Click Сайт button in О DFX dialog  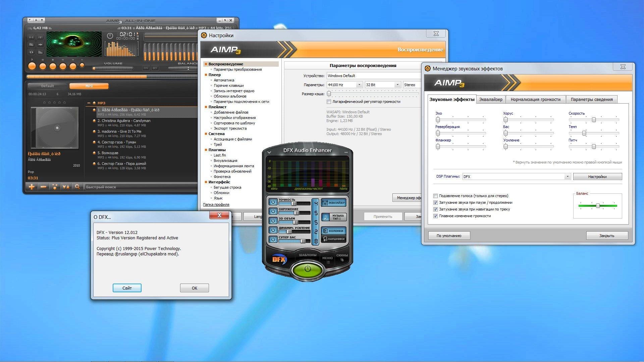127,288
